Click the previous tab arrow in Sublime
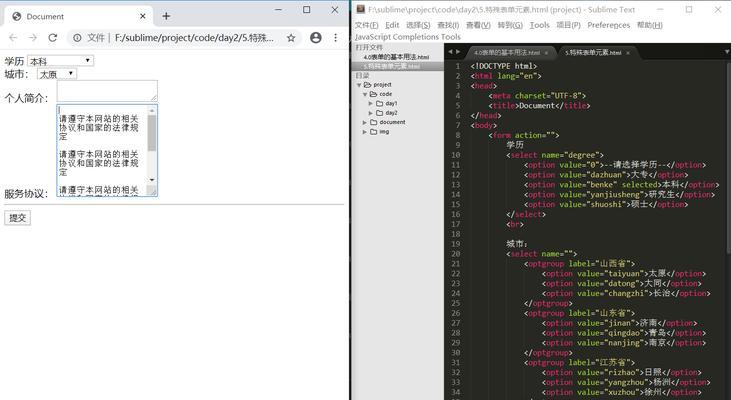Viewport: 731px width, 400px height. click(x=450, y=52)
